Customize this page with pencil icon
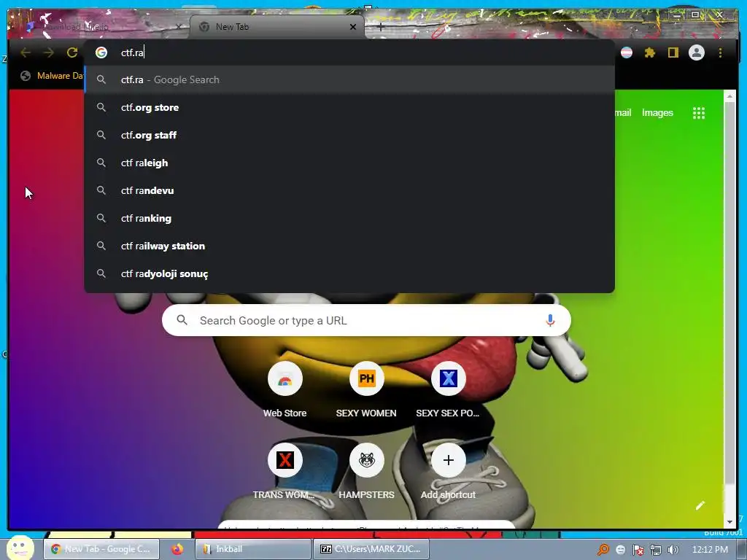The image size is (747, 560). click(x=700, y=506)
